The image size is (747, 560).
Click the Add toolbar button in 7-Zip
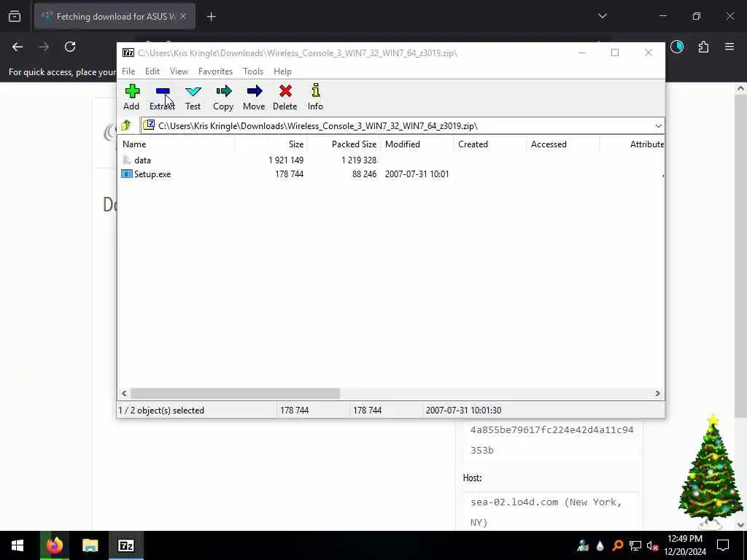131,97
